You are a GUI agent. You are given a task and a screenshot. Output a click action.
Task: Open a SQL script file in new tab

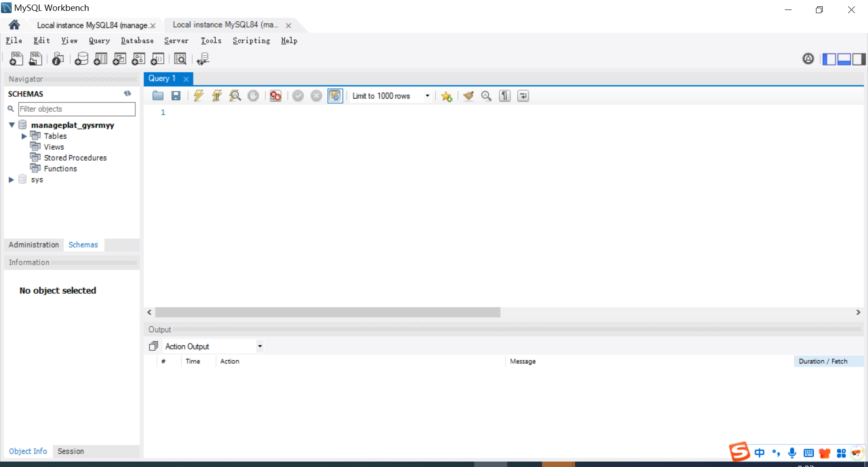(35, 59)
